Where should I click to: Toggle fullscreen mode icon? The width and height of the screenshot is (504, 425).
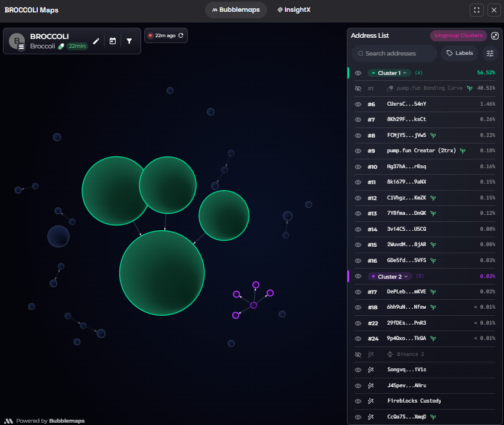click(x=477, y=10)
